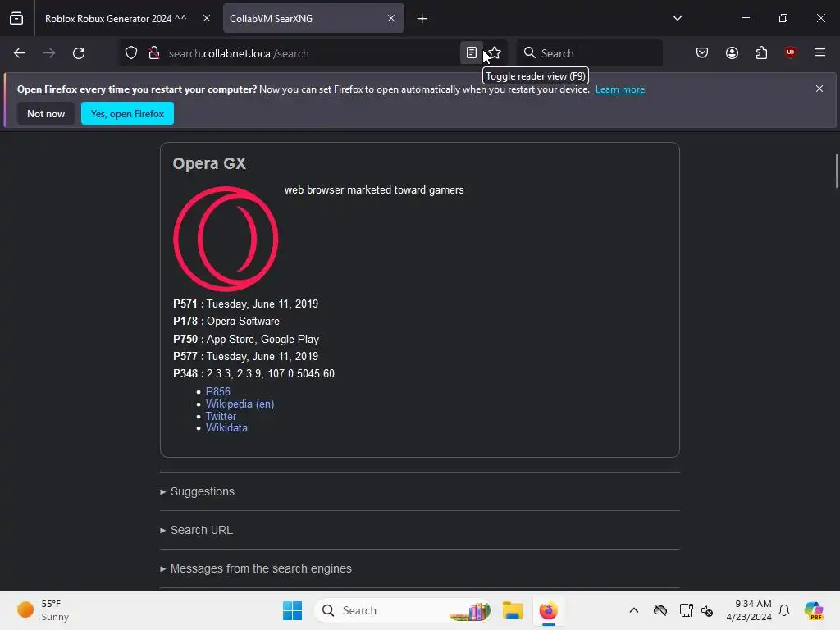
Task: Select text 'web browser marketed toward gamers'
Action: tap(374, 190)
